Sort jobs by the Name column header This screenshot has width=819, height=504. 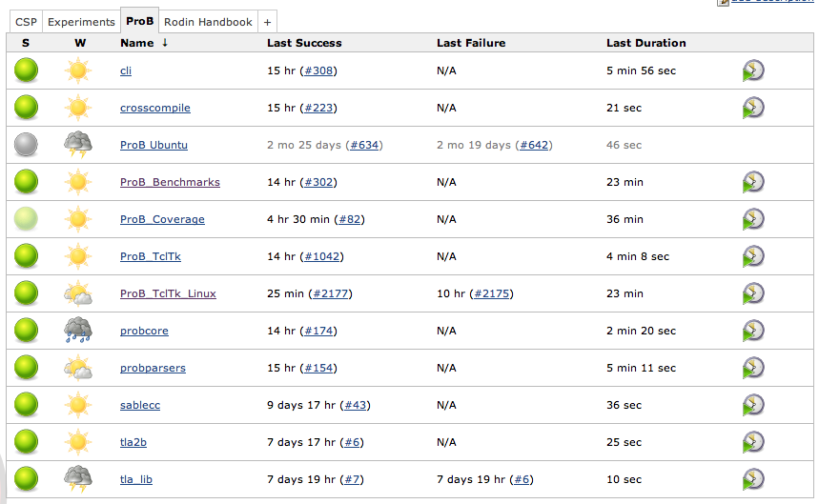136,43
